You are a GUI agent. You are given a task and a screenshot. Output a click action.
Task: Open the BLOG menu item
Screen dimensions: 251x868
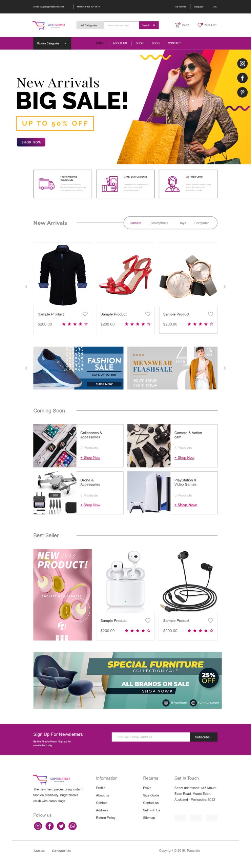click(x=155, y=43)
